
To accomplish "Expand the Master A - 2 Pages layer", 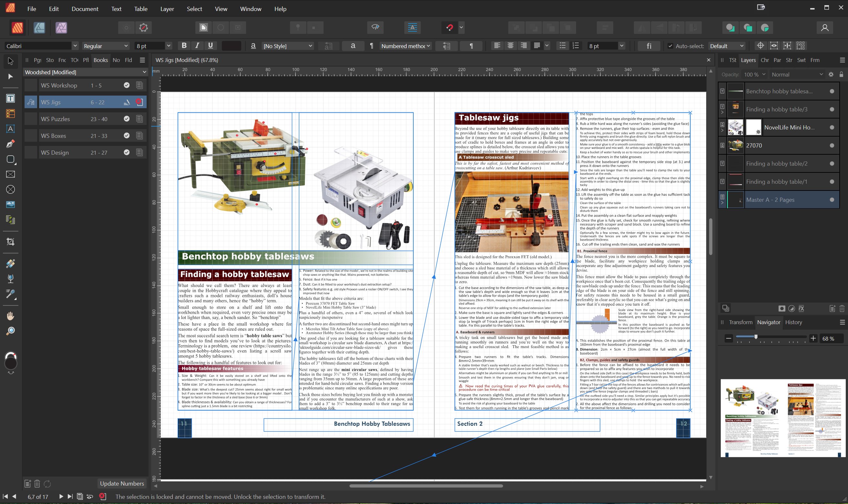I will (x=722, y=203).
